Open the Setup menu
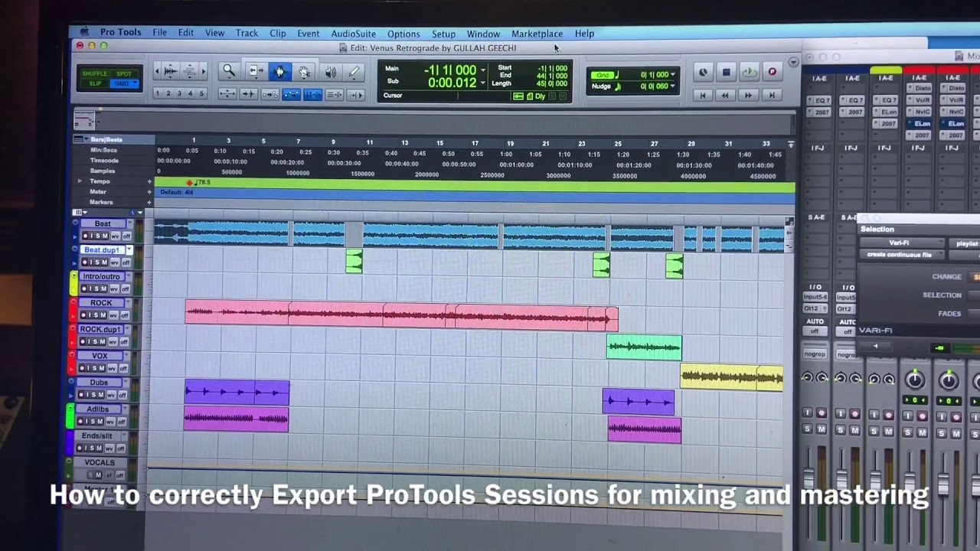 (x=443, y=34)
